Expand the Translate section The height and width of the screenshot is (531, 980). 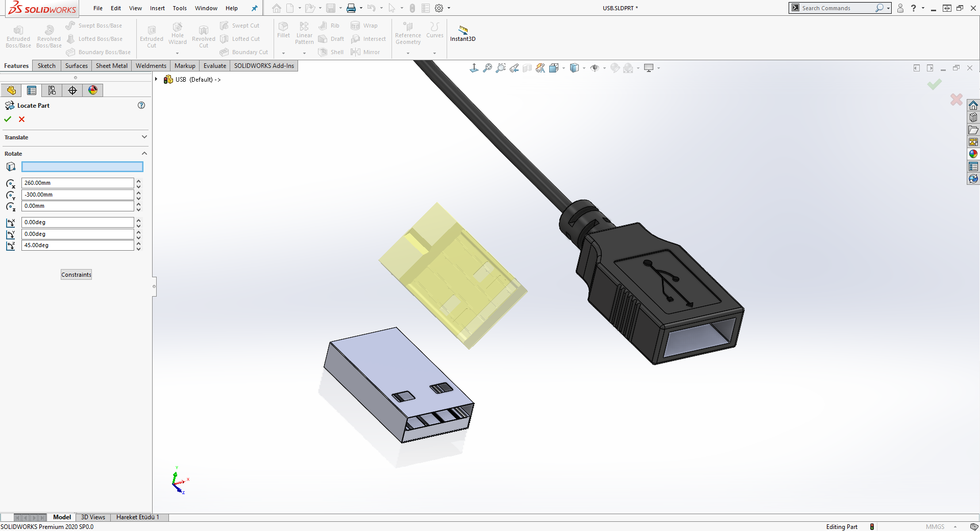pyautogui.click(x=144, y=137)
